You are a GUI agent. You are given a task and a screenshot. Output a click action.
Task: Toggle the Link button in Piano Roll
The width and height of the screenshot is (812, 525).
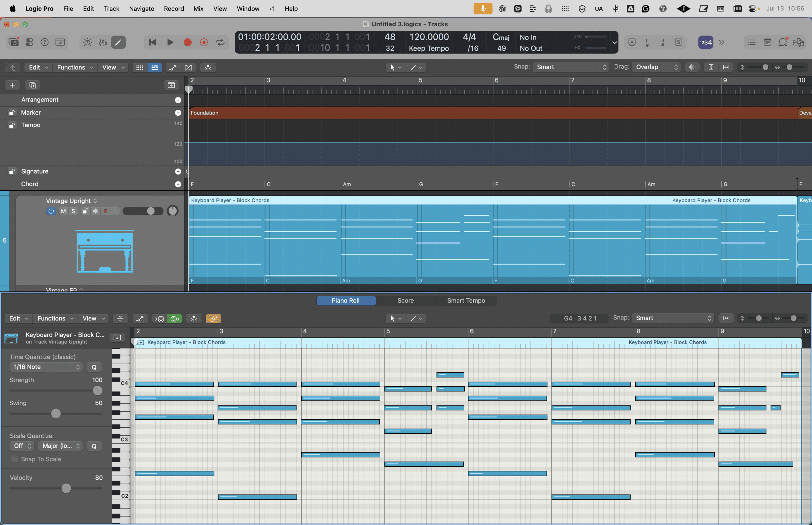coord(213,318)
